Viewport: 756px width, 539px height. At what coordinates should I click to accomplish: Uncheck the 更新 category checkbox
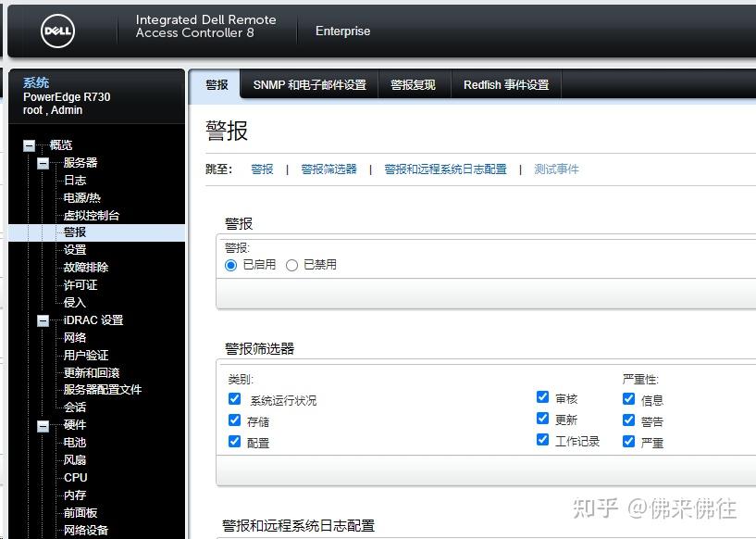click(542, 418)
